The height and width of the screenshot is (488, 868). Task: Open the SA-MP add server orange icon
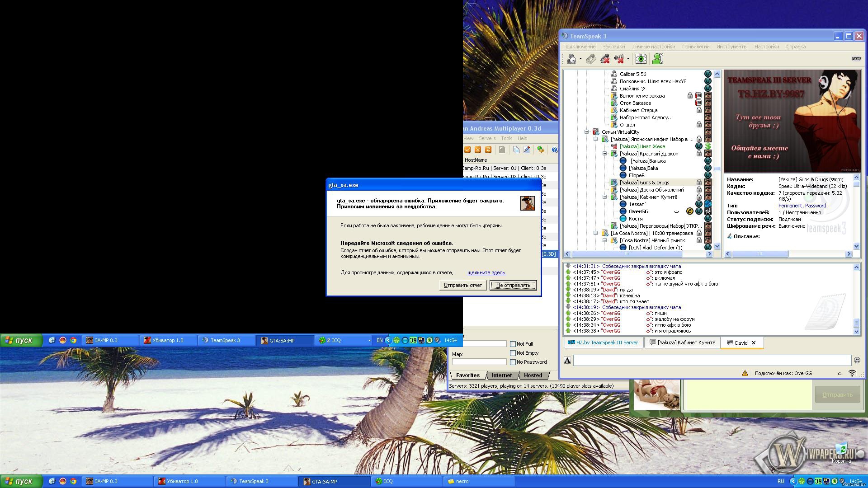pos(467,150)
